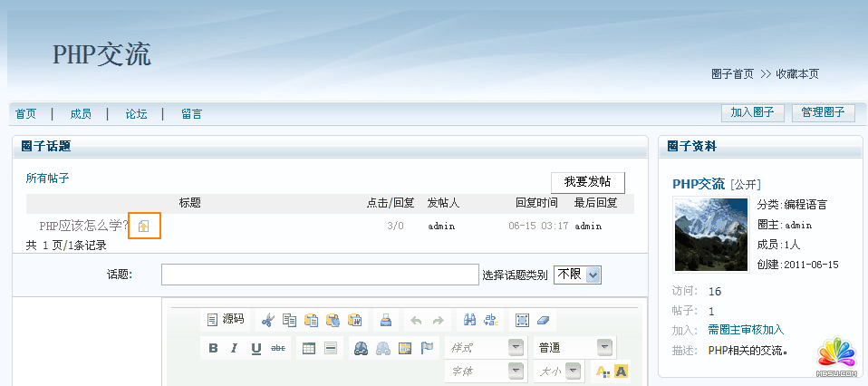
Task: Toggle 源码 source view
Action: 226,319
